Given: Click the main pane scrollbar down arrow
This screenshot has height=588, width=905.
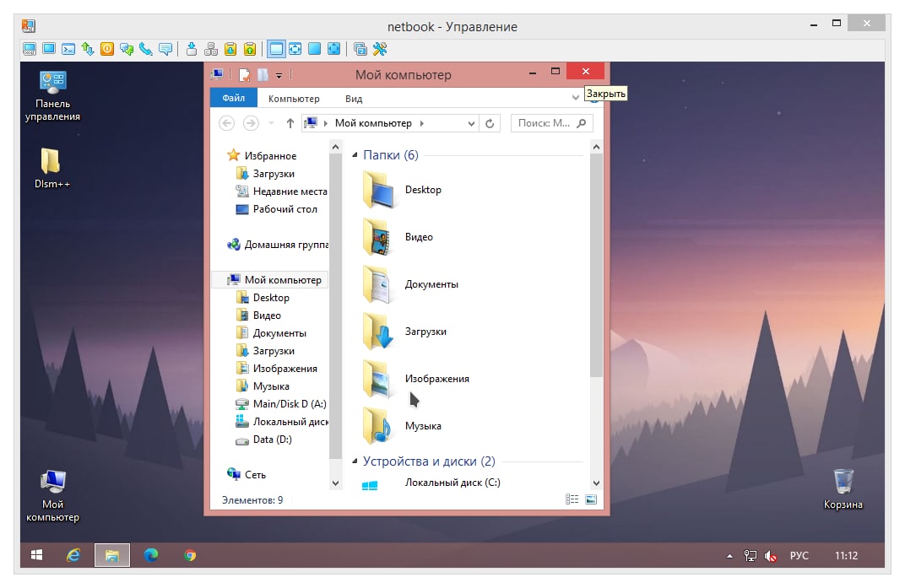Looking at the screenshot, I should coord(596,483).
